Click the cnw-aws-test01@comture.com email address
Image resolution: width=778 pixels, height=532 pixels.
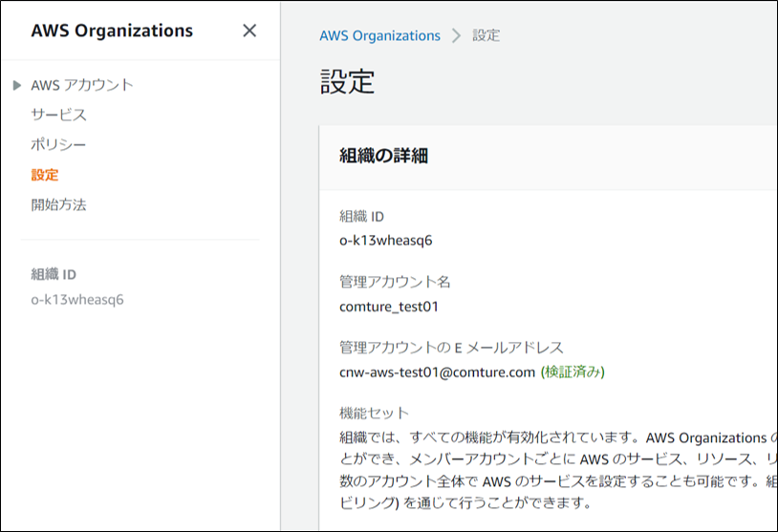437,372
